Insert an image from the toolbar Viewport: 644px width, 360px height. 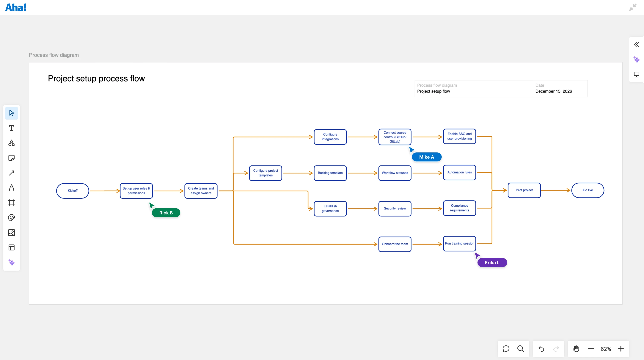(12, 232)
